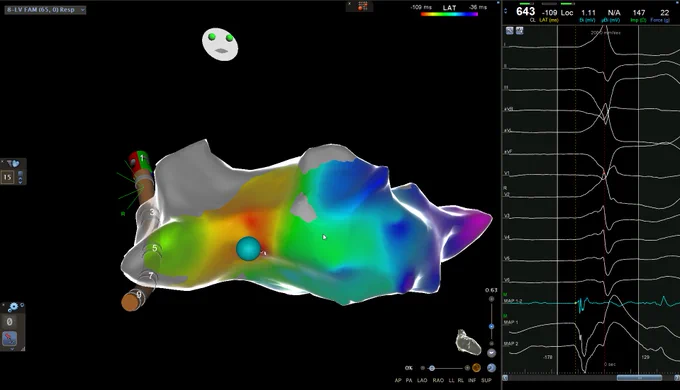Click the head orientation indicator icon

point(220,44)
